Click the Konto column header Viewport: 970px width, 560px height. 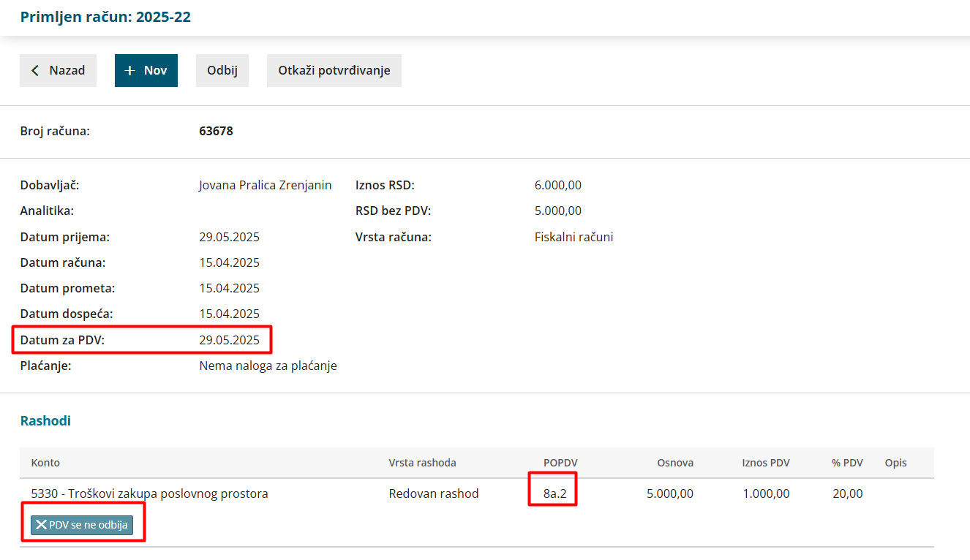click(x=45, y=463)
